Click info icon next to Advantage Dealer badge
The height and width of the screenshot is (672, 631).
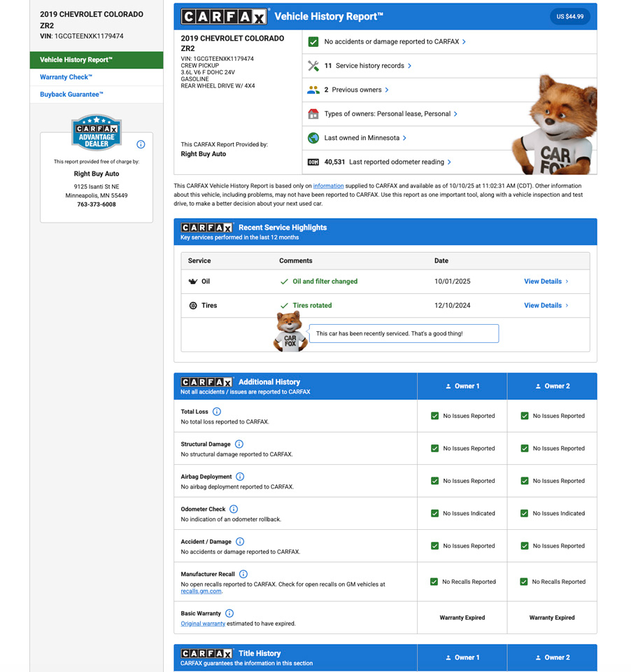tap(141, 144)
